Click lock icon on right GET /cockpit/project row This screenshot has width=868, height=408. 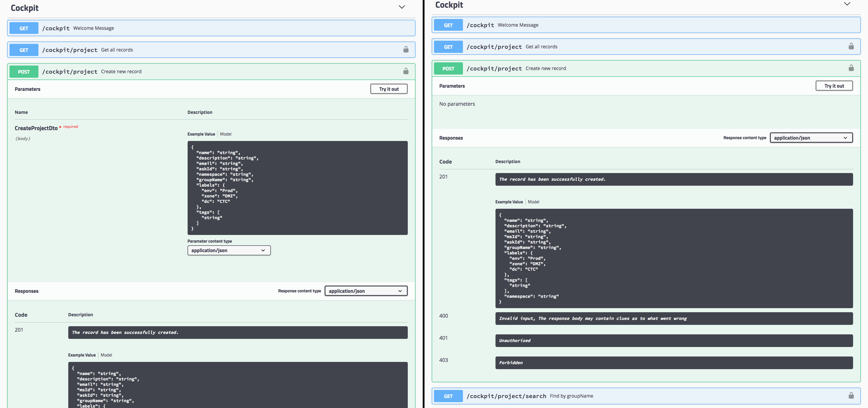[x=851, y=47]
